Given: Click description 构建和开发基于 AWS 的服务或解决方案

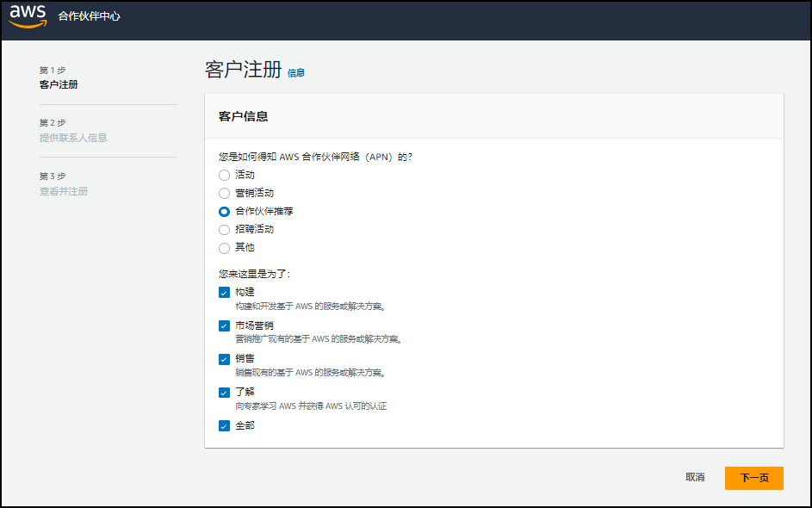Looking at the screenshot, I should click(x=311, y=306).
